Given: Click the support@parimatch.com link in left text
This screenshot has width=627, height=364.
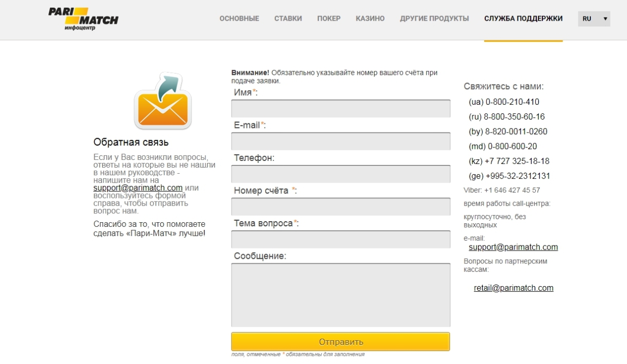Looking at the screenshot, I should pos(138,188).
